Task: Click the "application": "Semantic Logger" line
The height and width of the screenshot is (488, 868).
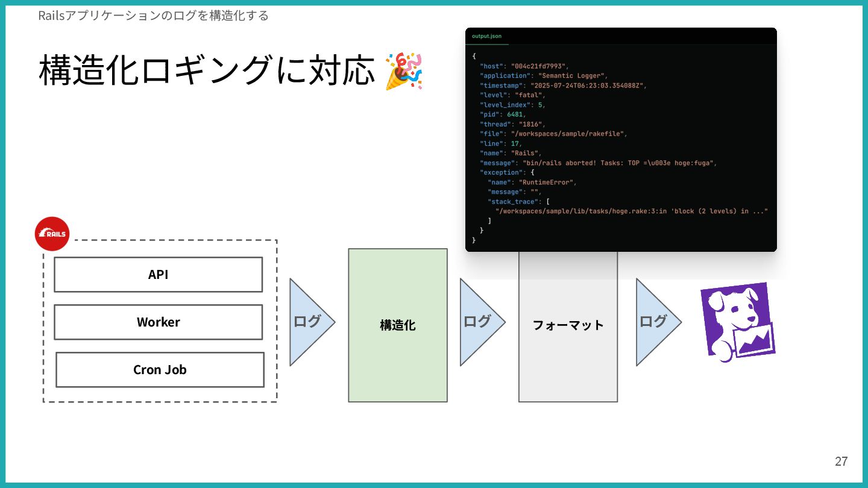Action: [545, 76]
